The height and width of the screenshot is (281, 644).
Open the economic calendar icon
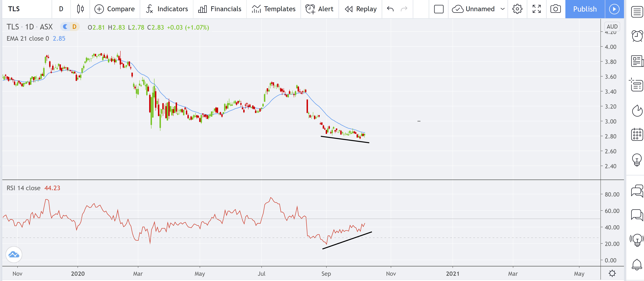click(637, 134)
